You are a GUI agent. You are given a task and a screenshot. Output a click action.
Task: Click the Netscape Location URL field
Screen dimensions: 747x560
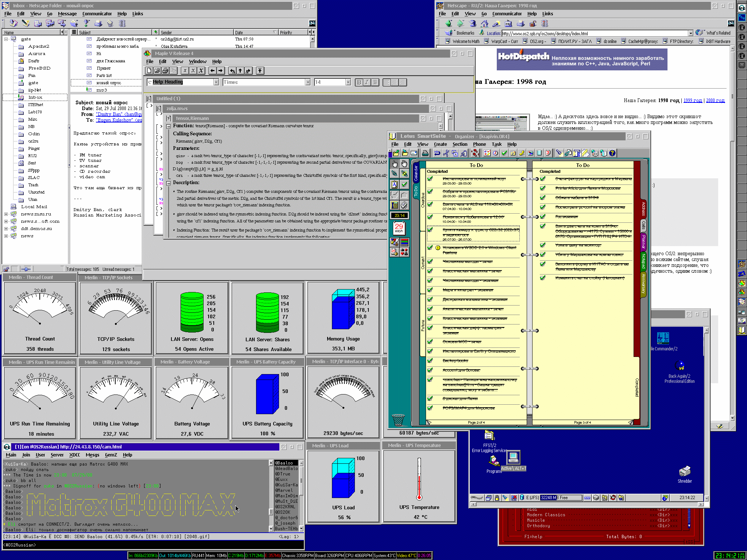(595, 33)
